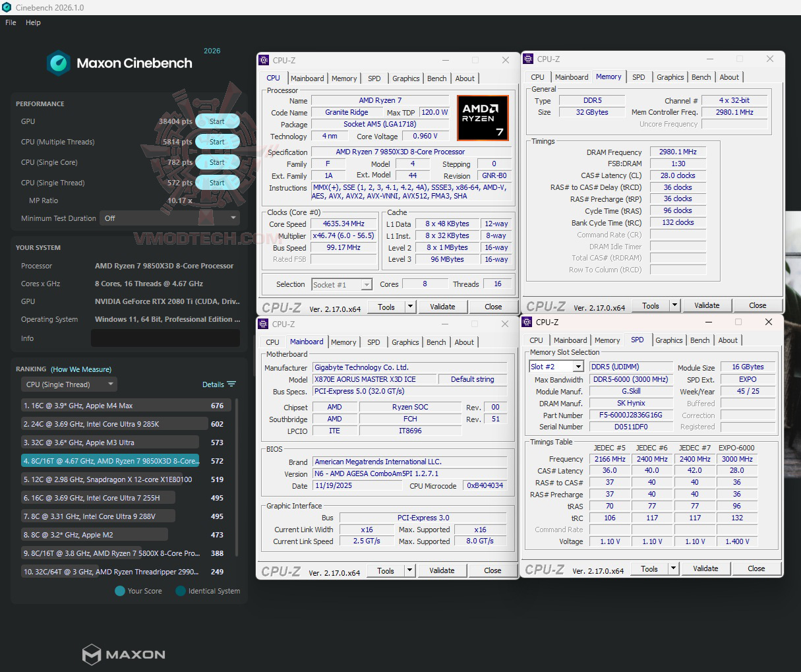Click Validate in the SPD window
The image size is (801, 672).
pos(705,568)
